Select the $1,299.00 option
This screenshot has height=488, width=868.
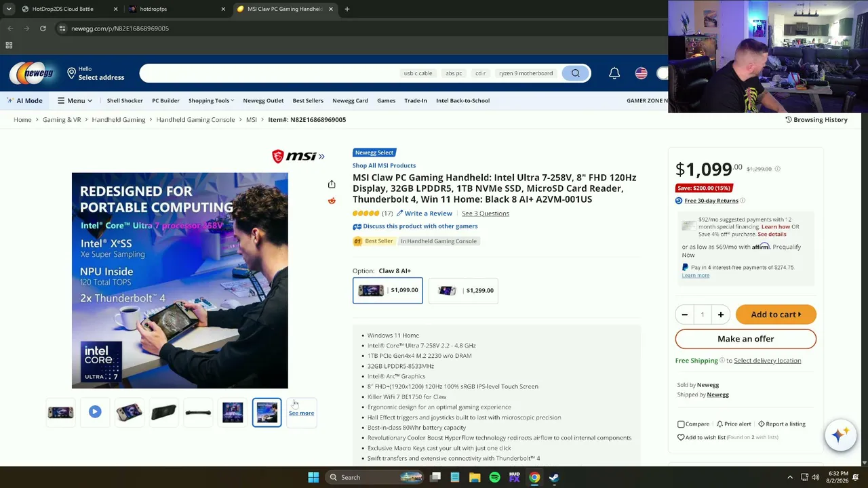click(x=463, y=290)
